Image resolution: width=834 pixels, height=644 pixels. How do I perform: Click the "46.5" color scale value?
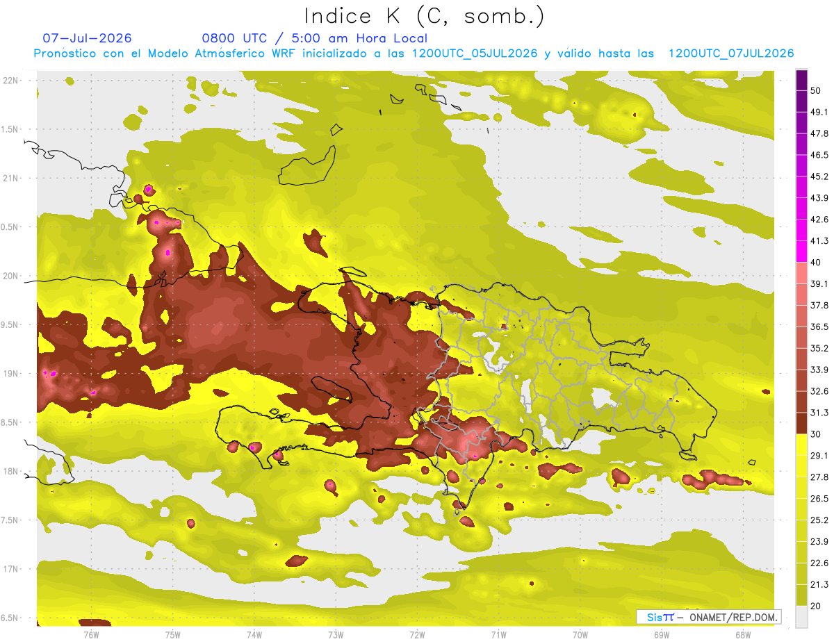[819, 155]
